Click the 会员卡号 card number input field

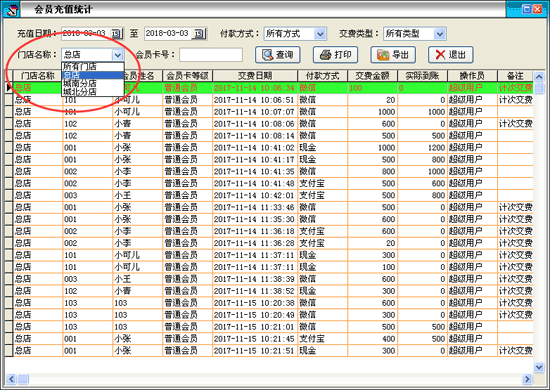coord(211,55)
